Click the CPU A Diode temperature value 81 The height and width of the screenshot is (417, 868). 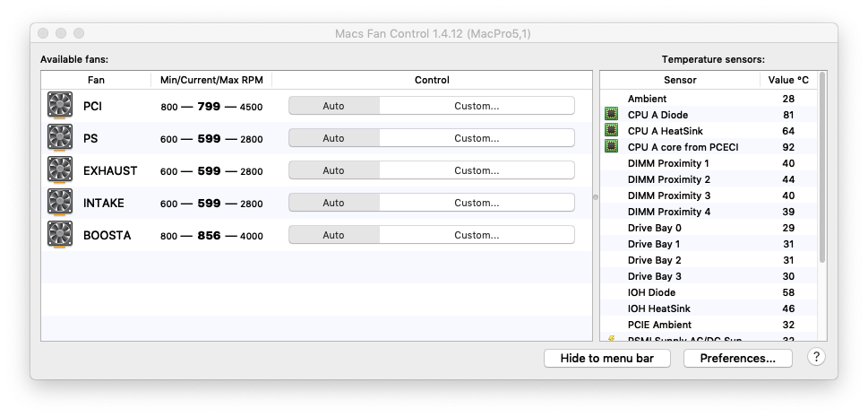(x=789, y=115)
